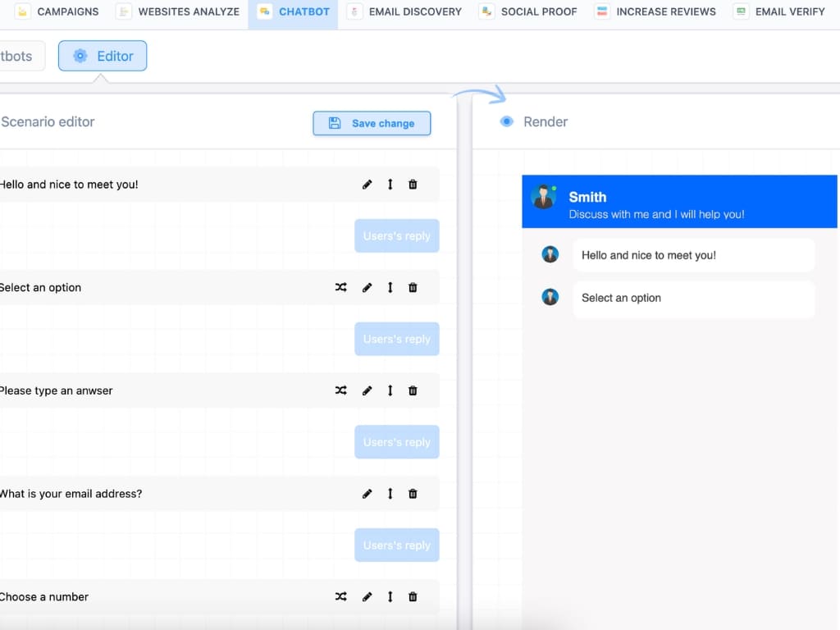This screenshot has height=630, width=840.
Task: Select the 'Please type an anwser' scenario text
Action: pyautogui.click(x=57, y=390)
